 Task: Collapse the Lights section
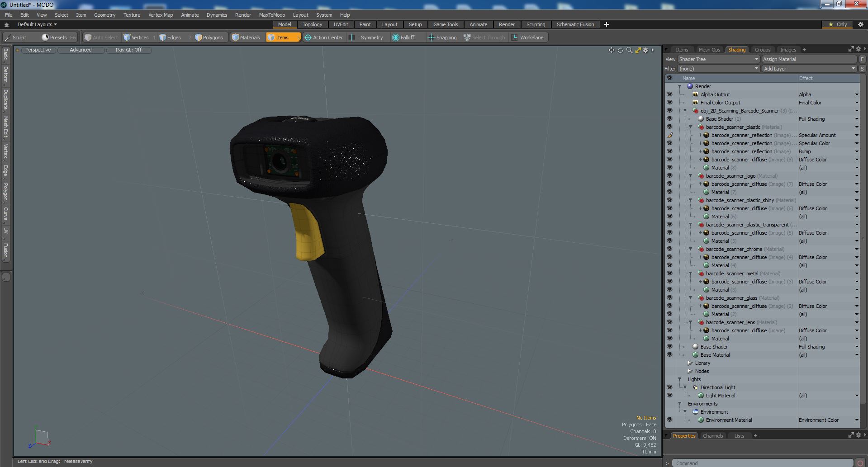click(x=679, y=379)
